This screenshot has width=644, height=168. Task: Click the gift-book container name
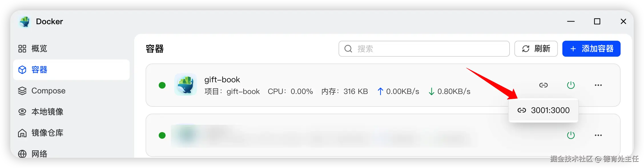coord(222,79)
